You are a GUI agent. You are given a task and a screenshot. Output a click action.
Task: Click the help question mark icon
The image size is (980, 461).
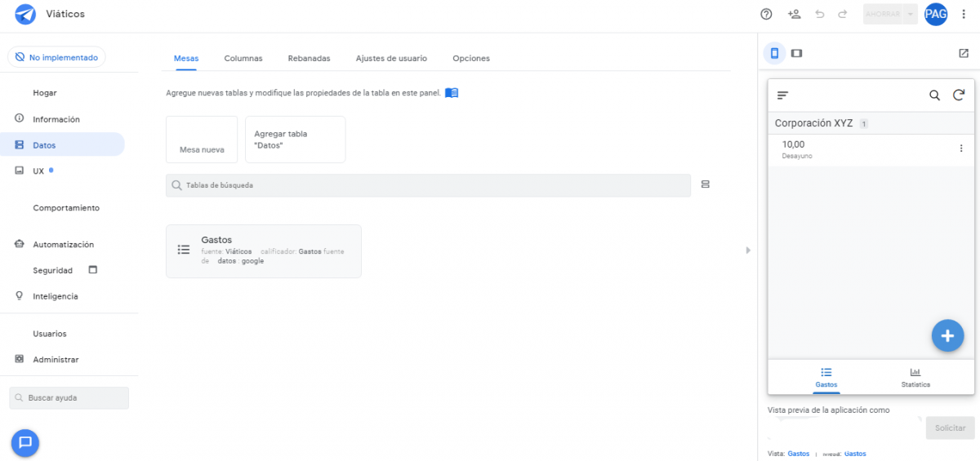[766, 14]
